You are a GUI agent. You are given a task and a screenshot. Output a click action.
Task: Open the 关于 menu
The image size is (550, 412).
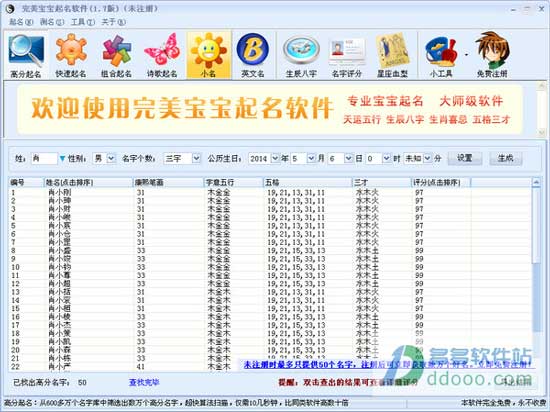click(x=113, y=22)
